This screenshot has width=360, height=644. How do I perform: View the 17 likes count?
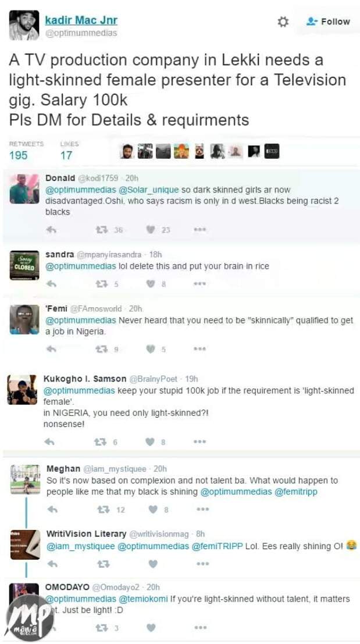(x=66, y=155)
